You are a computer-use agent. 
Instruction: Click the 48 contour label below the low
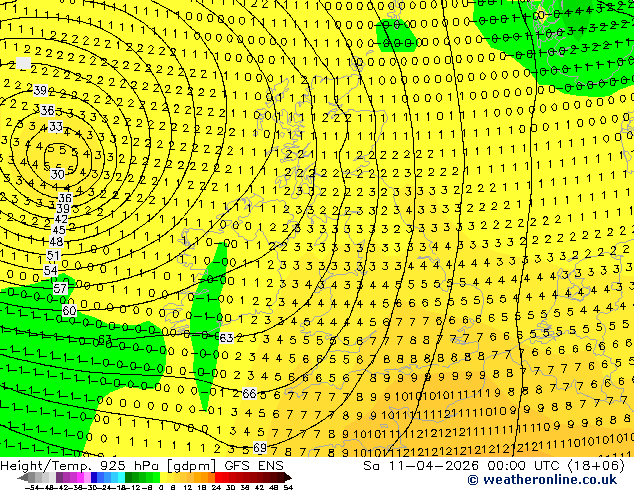(56, 241)
